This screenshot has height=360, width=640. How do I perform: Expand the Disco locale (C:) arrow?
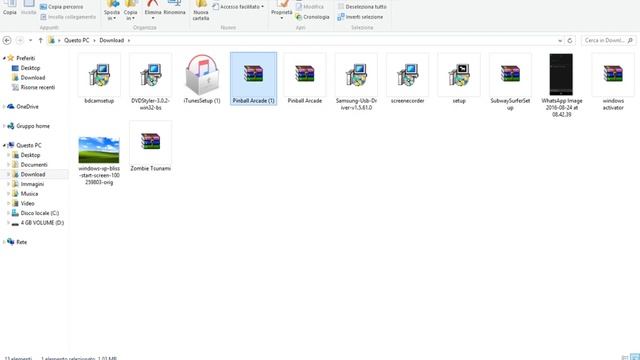click(8, 213)
